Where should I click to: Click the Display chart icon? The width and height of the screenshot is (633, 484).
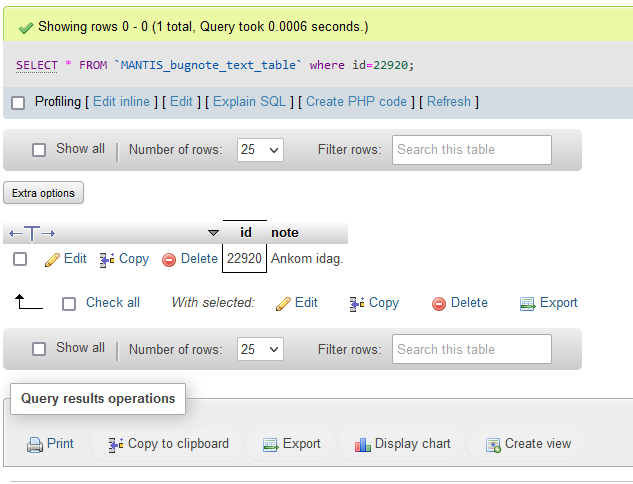[x=363, y=444]
